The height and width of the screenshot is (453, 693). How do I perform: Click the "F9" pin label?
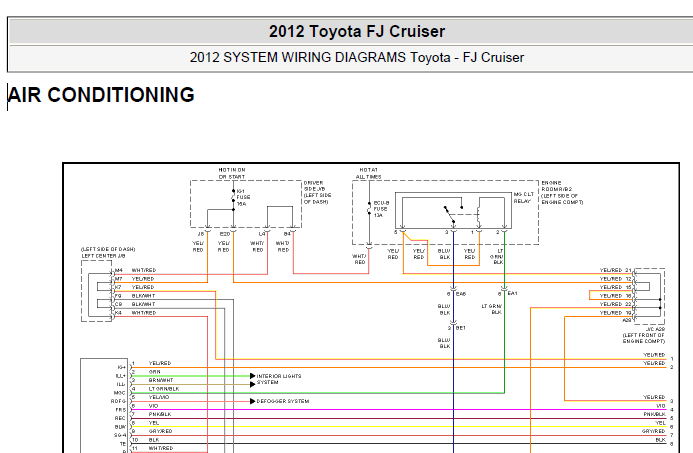pyautogui.click(x=118, y=296)
